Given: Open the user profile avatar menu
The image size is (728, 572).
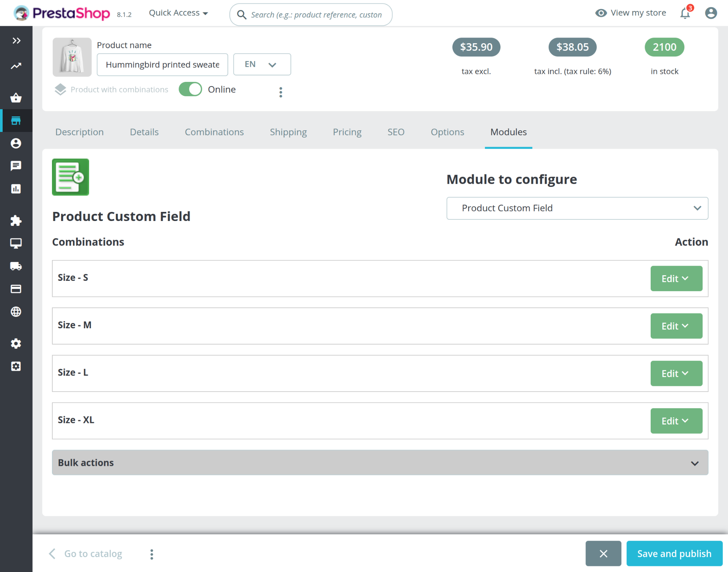Looking at the screenshot, I should point(711,13).
